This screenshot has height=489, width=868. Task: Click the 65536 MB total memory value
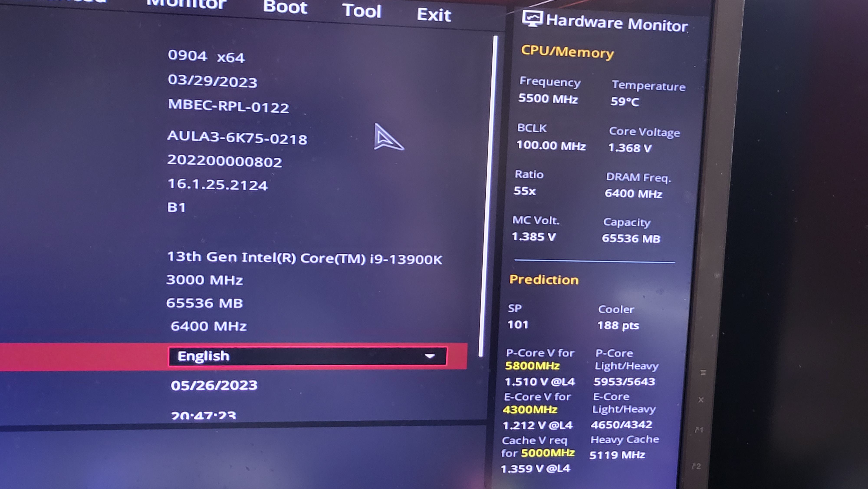[x=204, y=303]
